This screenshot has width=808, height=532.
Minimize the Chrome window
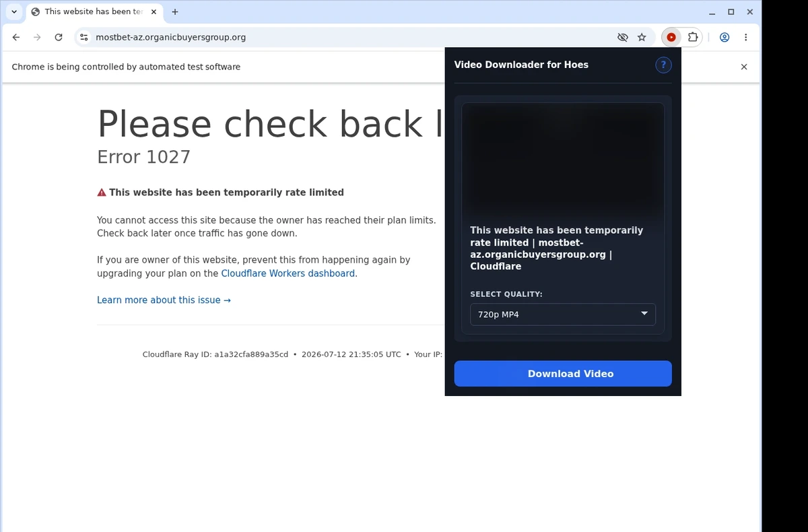coord(712,11)
